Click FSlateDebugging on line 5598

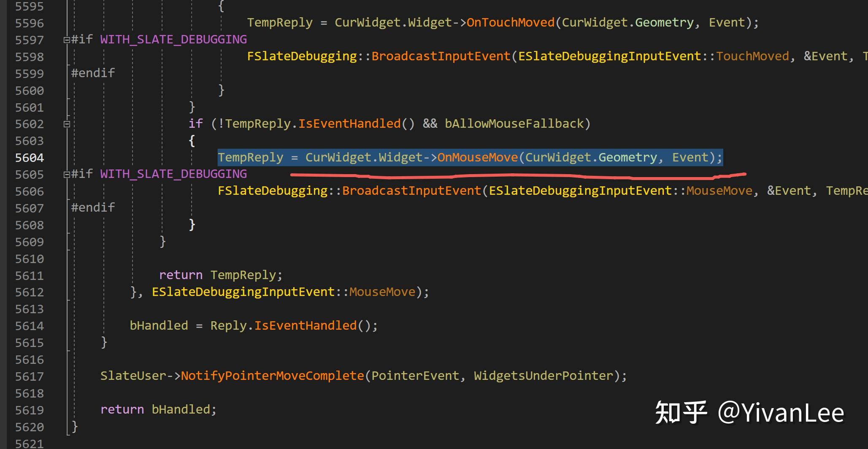click(x=302, y=56)
